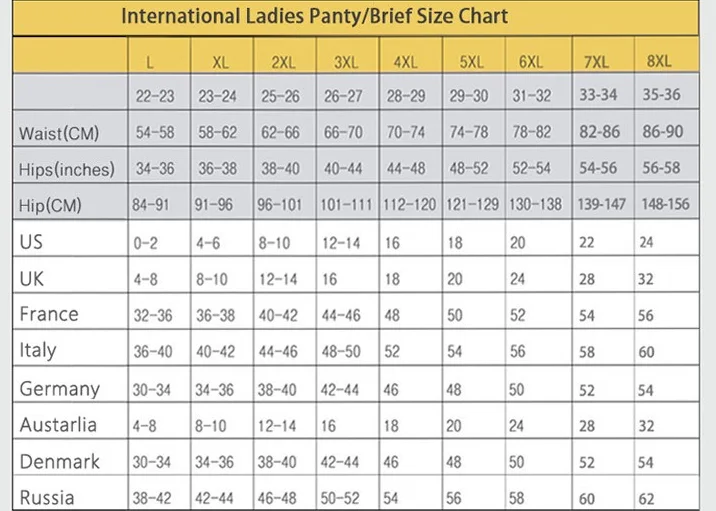Image resolution: width=716 pixels, height=511 pixels.
Task: Click the Russia row label
Action: pos(47,497)
